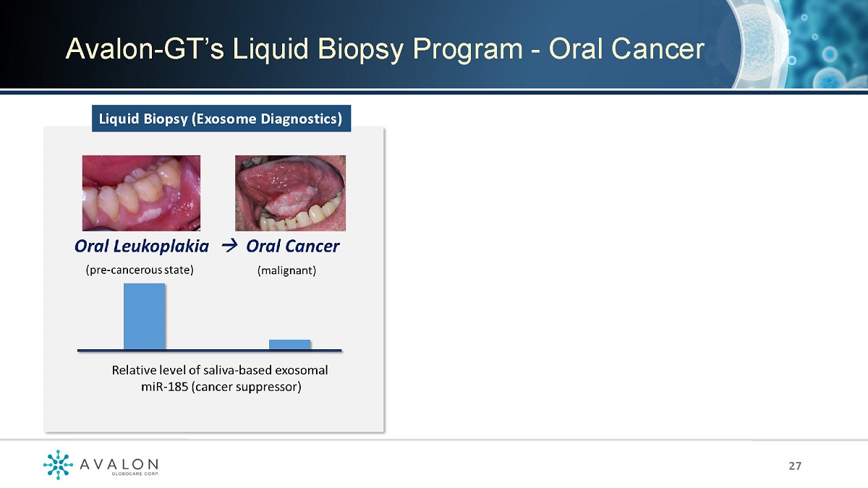Click the (malignant) caption
Screen dimensions: 868x488
287,271
